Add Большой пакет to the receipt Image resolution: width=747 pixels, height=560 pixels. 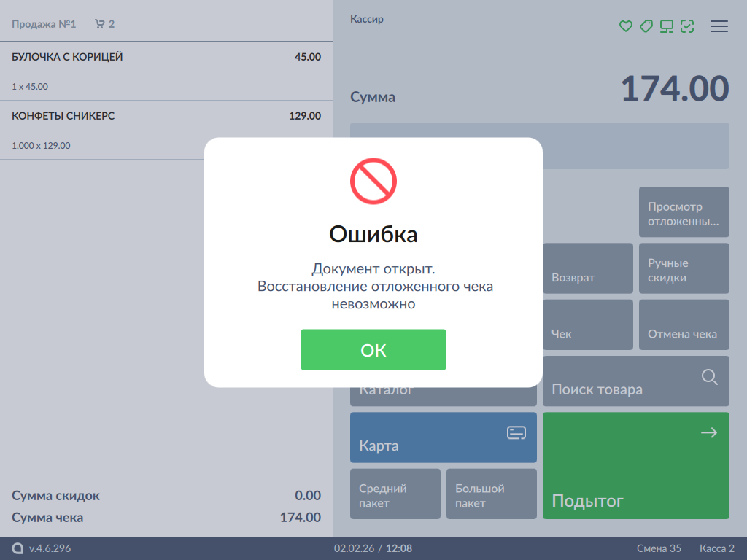491,494
